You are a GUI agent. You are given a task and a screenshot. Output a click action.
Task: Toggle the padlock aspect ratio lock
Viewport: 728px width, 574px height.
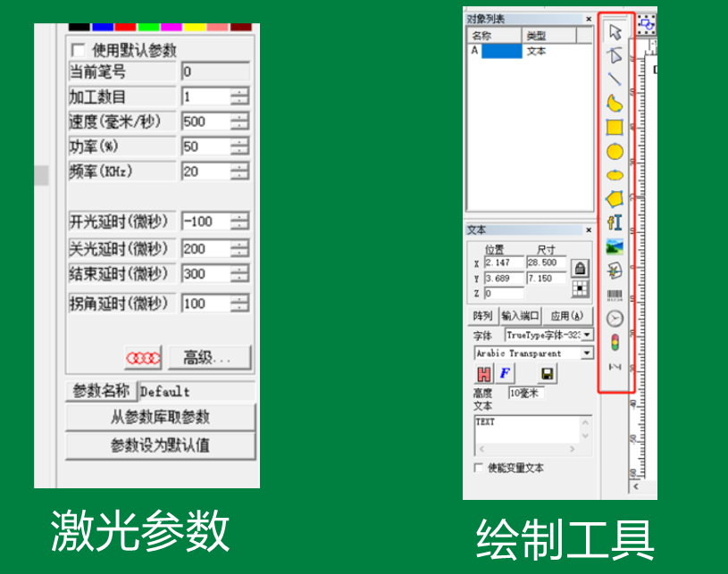(580, 268)
